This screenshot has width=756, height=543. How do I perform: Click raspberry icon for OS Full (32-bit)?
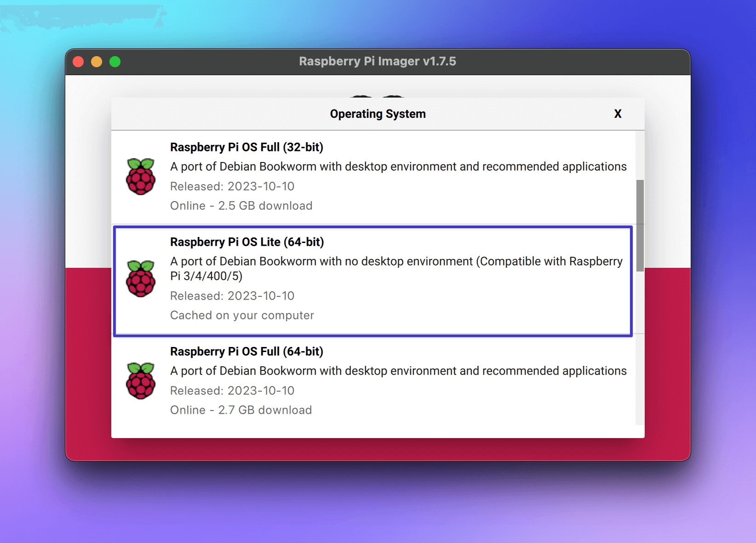point(141,177)
